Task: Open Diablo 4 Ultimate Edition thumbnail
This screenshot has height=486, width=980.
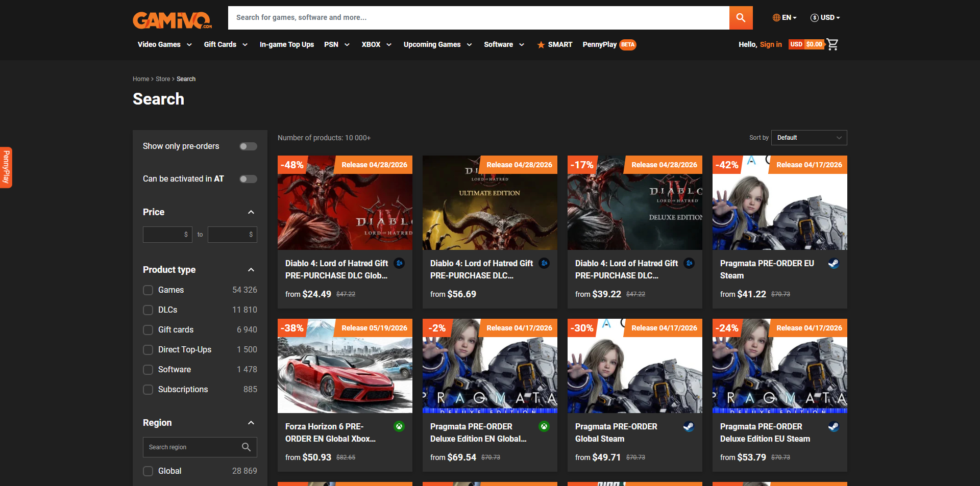Action: [490, 203]
